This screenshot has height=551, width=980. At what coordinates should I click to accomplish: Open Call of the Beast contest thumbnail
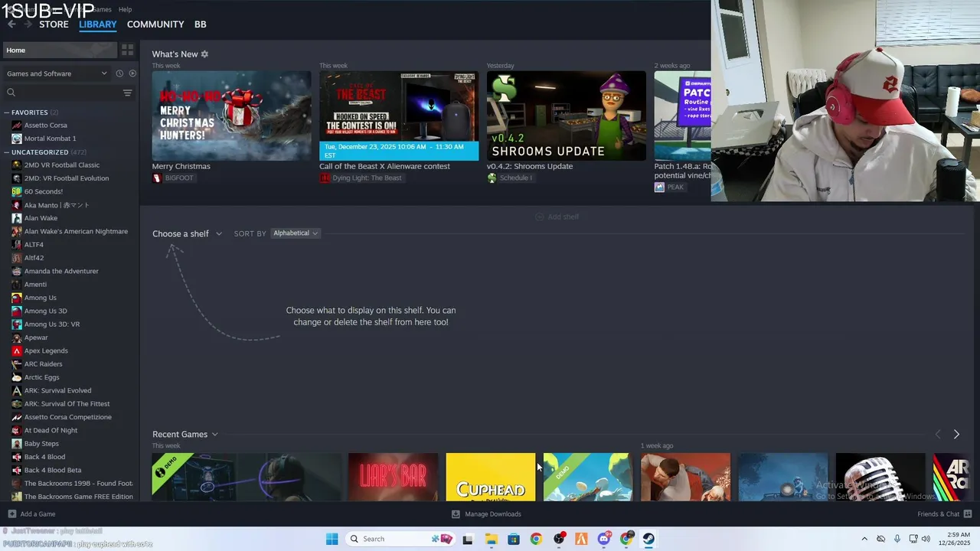[399, 116]
